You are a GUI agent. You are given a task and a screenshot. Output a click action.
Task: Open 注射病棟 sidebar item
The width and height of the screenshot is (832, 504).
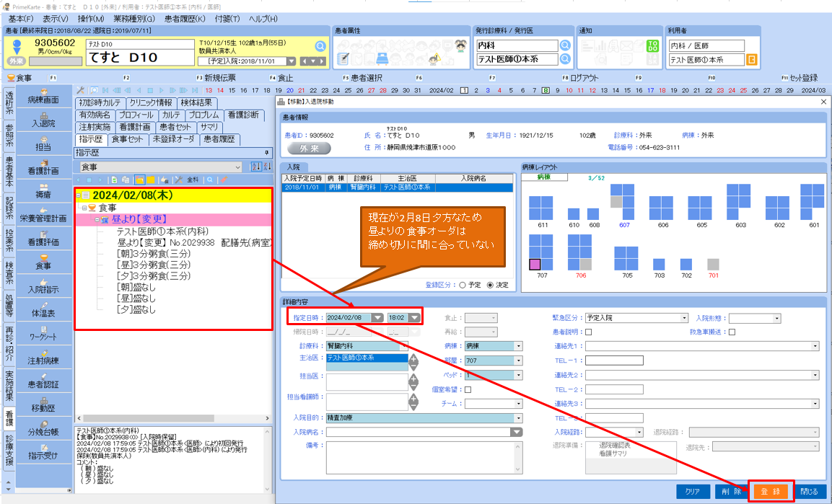click(43, 357)
